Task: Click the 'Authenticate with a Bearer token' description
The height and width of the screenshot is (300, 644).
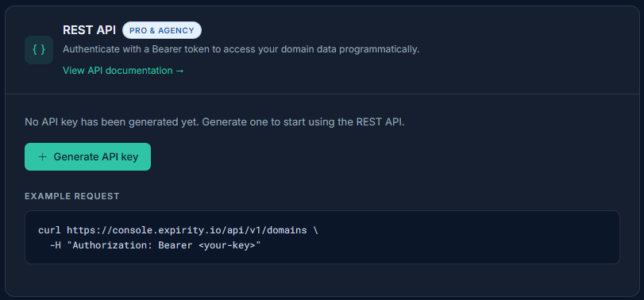Action: pyautogui.click(x=241, y=50)
